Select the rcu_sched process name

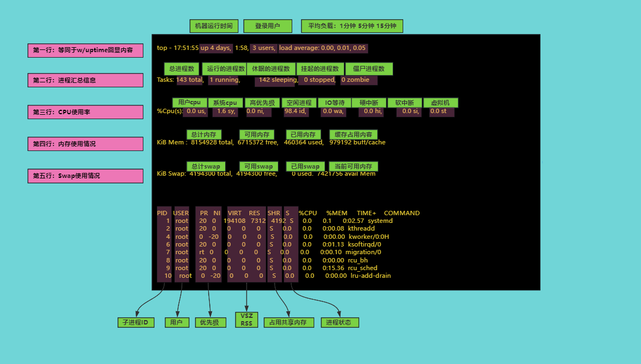point(363,268)
